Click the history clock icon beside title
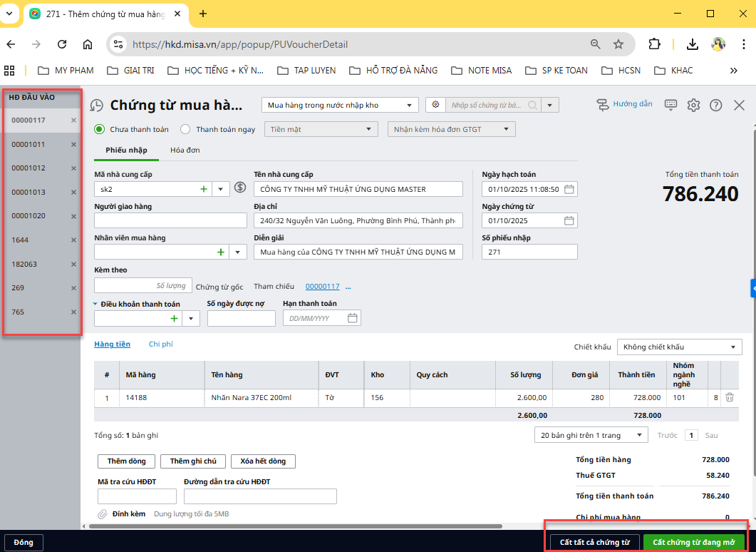 pyautogui.click(x=97, y=106)
